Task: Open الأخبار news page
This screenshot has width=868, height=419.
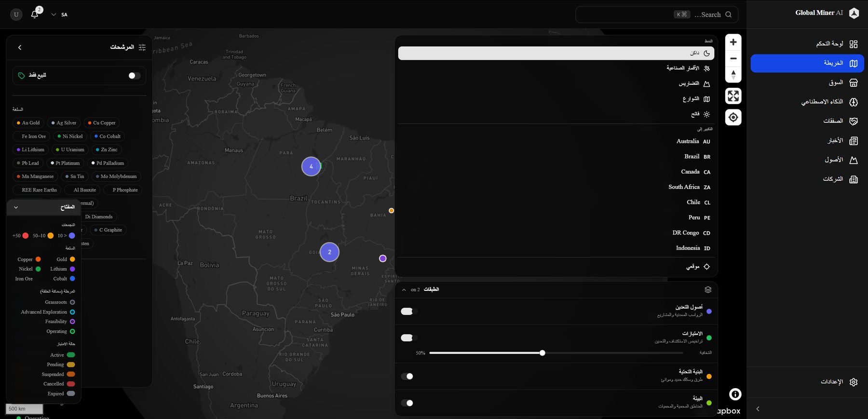Action: (807, 140)
